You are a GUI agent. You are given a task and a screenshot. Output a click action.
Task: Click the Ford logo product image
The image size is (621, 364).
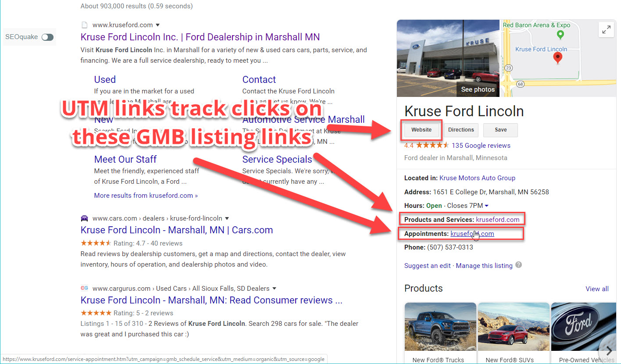[583, 327]
